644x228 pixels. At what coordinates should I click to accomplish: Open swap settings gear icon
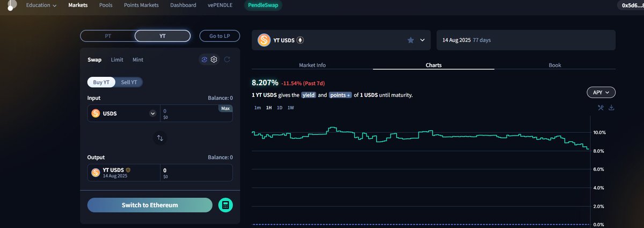214,60
